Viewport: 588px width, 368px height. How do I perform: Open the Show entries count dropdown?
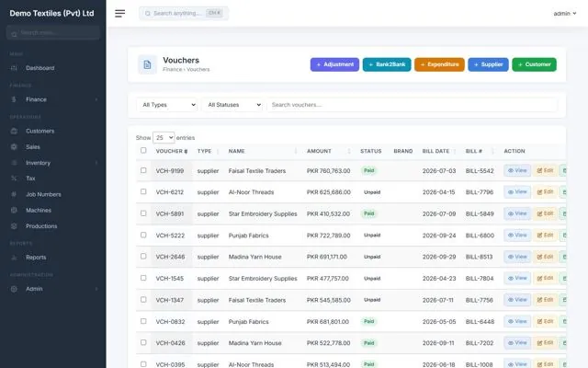[x=164, y=138]
